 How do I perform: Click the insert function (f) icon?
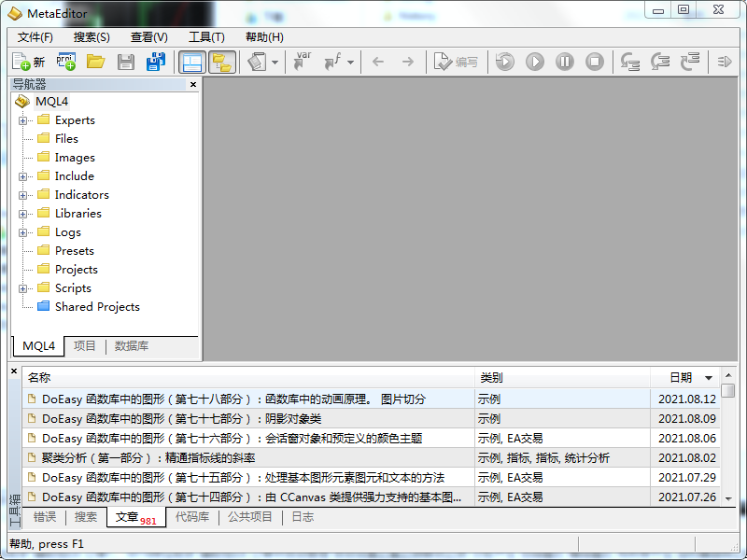(332, 62)
